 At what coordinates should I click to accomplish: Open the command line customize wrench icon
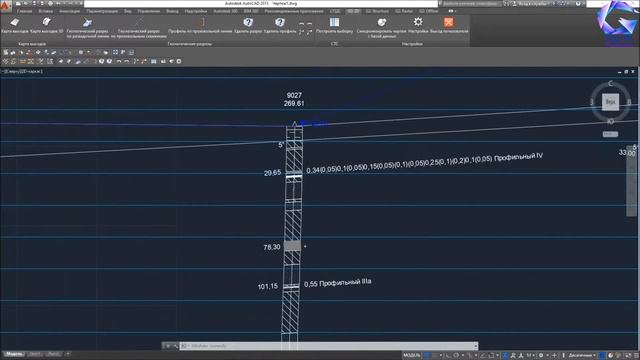coord(176,346)
